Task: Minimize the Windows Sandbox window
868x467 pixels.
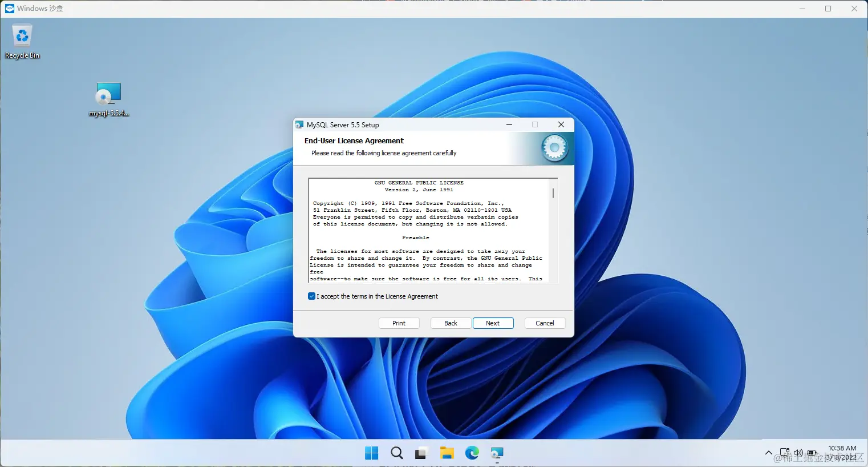Action: coord(802,9)
